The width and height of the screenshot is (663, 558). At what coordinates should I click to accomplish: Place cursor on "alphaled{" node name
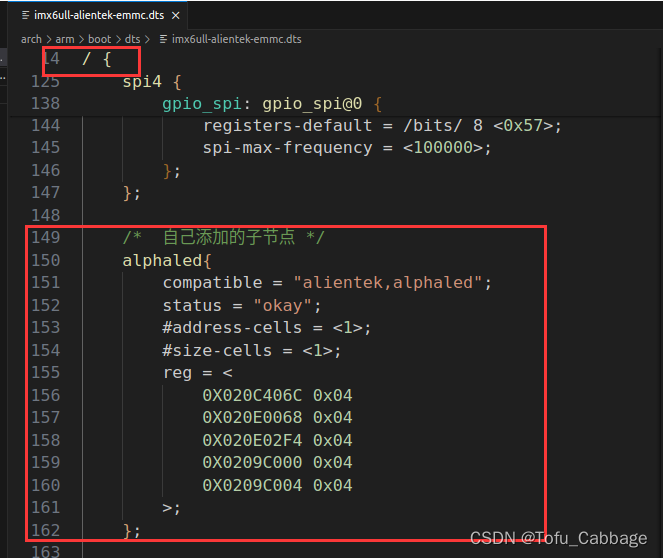(x=167, y=261)
